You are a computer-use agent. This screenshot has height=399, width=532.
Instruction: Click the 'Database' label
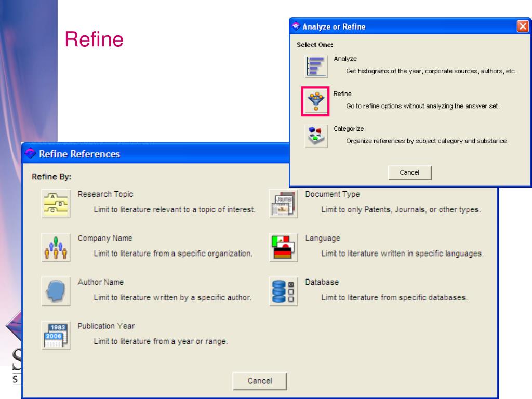tap(322, 282)
